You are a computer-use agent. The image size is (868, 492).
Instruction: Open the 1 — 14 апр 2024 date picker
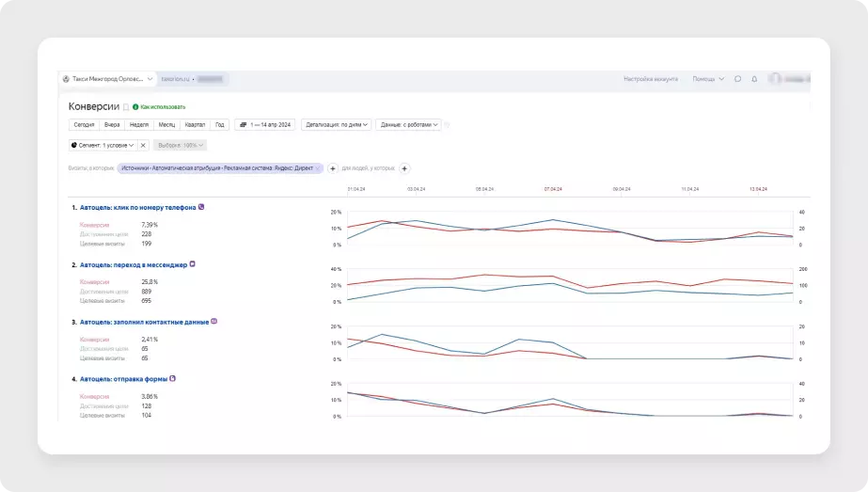265,125
